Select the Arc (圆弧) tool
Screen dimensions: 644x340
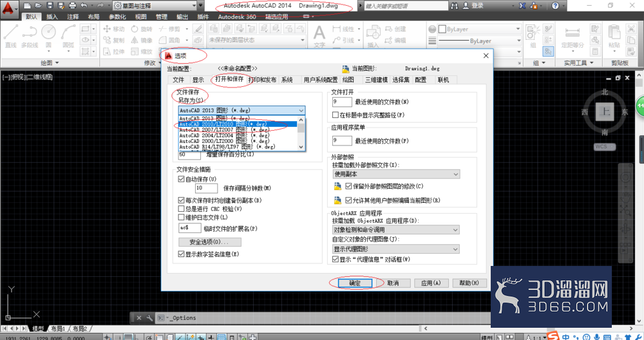(x=68, y=35)
